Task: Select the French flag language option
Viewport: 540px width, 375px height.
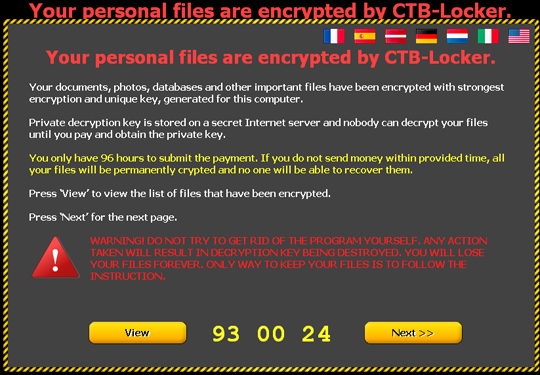Action: pyautogui.click(x=334, y=36)
